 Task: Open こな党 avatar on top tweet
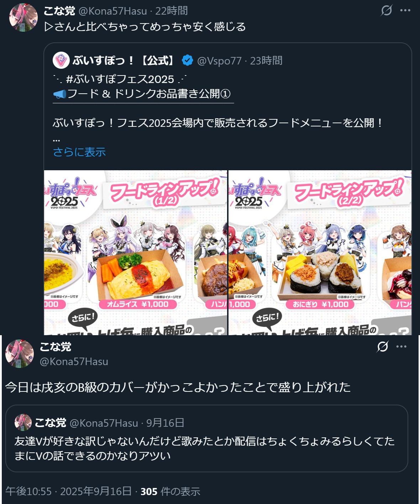[x=23, y=17]
